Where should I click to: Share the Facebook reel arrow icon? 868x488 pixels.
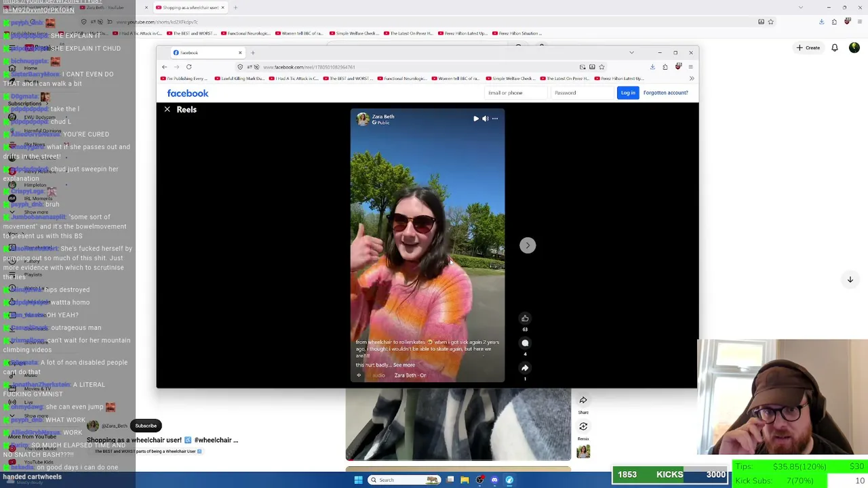pos(525,367)
